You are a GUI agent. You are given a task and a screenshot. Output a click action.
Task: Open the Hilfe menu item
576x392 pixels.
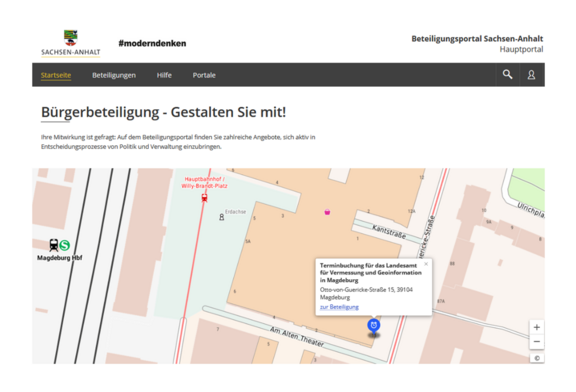pyautogui.click(x=164, y=75)
